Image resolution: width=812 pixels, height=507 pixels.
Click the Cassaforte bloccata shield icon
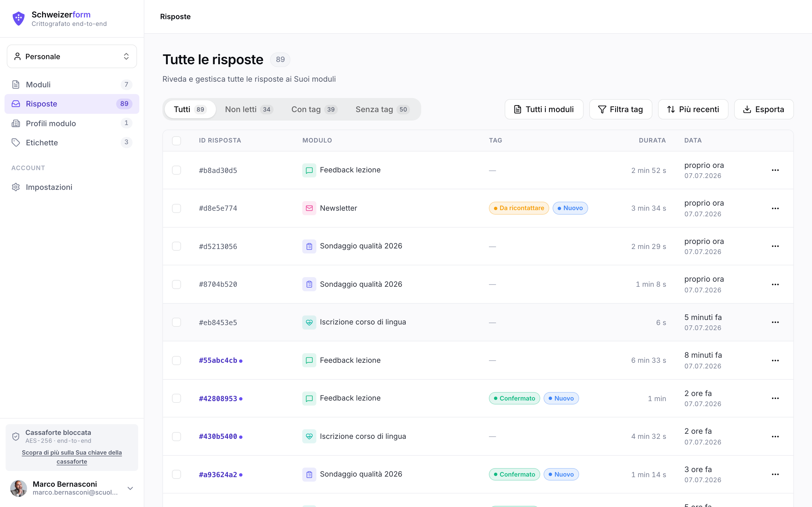click(x=16, y=436)
